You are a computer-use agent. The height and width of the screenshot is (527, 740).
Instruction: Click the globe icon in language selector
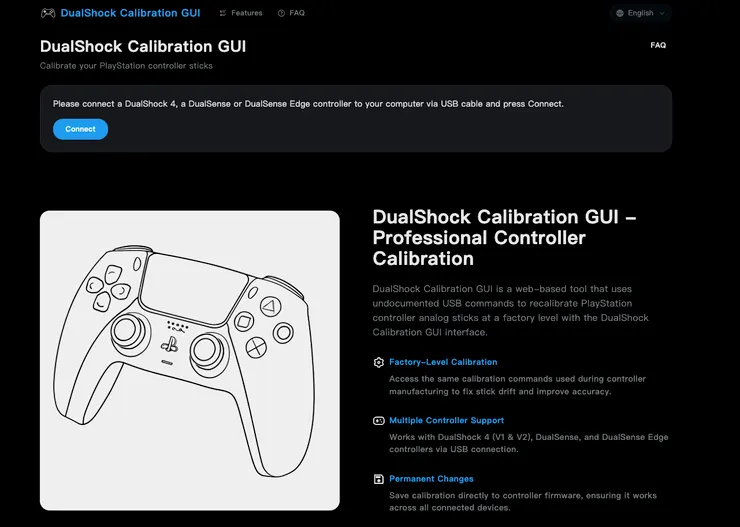pyautogui.click(x=620, y=13)
